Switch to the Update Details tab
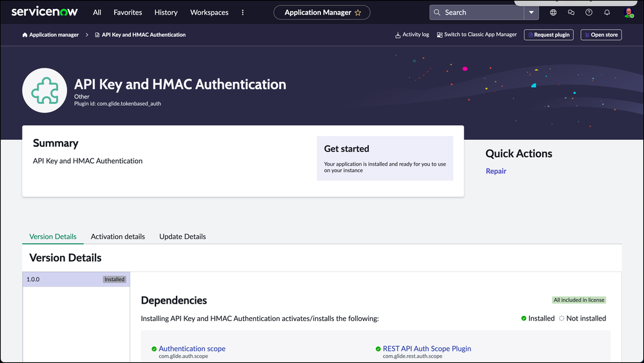The image size is (644, 363). 182,237
